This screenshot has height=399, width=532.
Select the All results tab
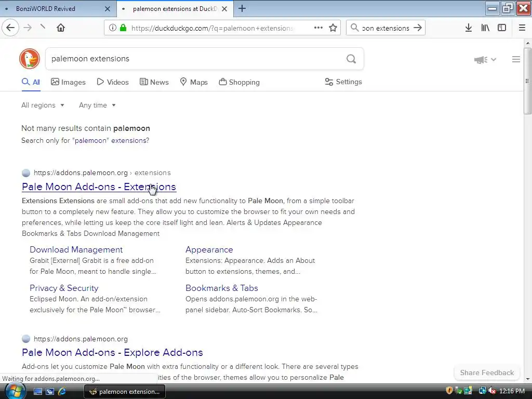pos(31,82)
